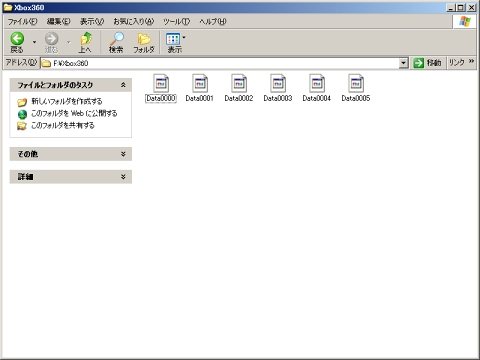The width and height of the screenshot is (480, 360).
Task: Select the Data0003 file icon
Action: (278, 83)
